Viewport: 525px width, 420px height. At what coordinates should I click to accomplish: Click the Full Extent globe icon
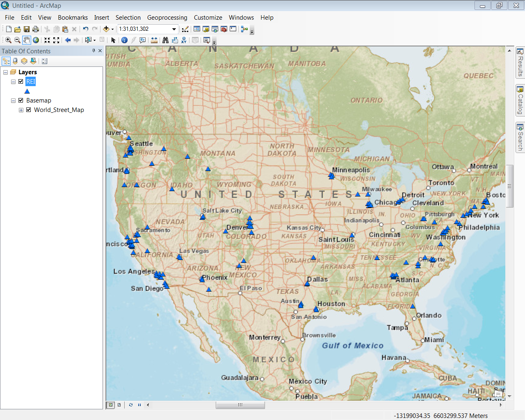36,40
